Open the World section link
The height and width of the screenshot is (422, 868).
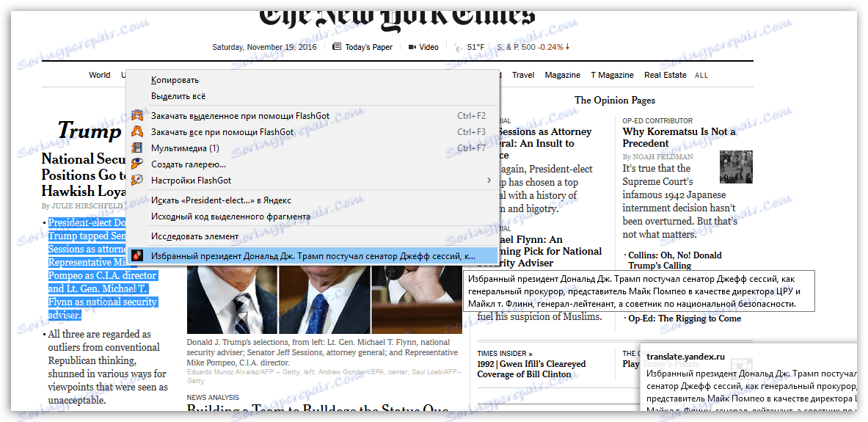[100, 75]
